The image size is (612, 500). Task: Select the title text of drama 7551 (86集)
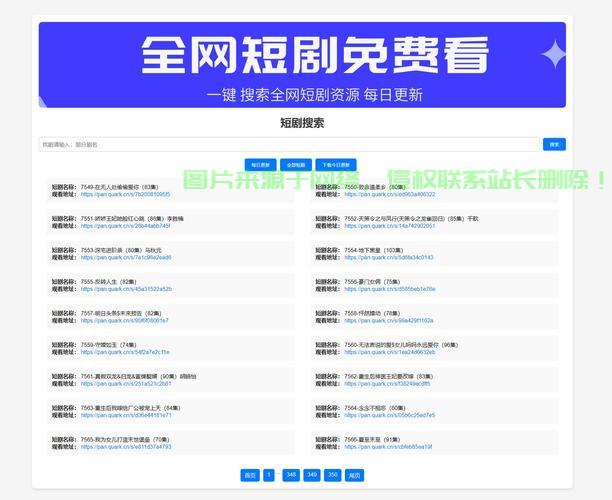[132, 219]
